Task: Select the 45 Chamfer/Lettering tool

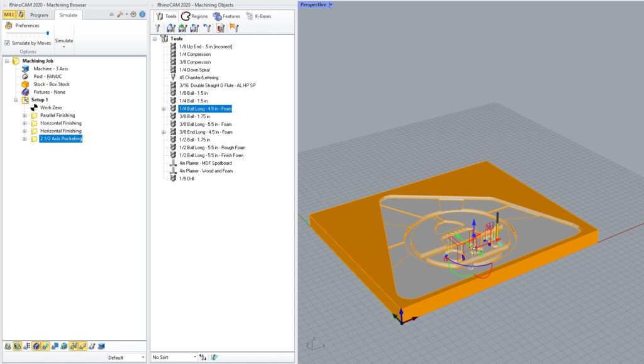Action: coord(199,78)
